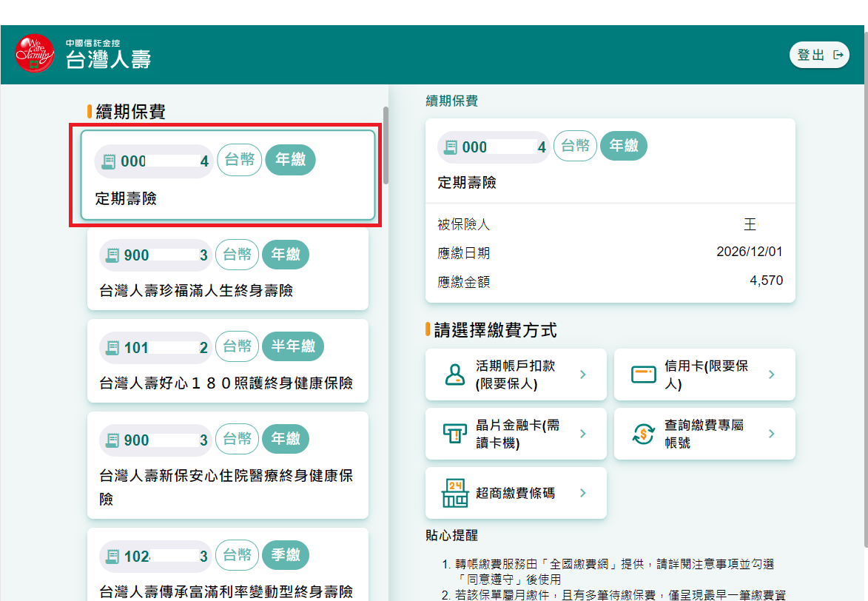Click the 台幣 tag in the right details panel
868x601 pixels.
(575, 146)
